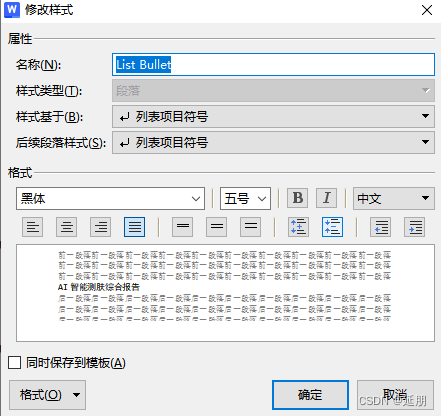Viewport: 441px width, 416px height.
Task: Set 1.5 line spacing icon
Action: click(x=216, y=227)
